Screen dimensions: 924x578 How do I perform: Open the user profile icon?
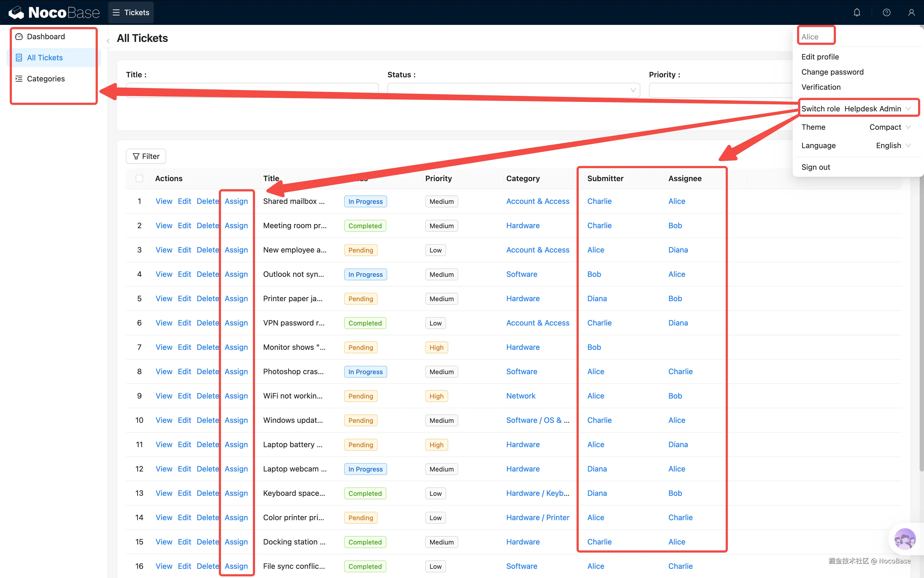click(911, 13)
